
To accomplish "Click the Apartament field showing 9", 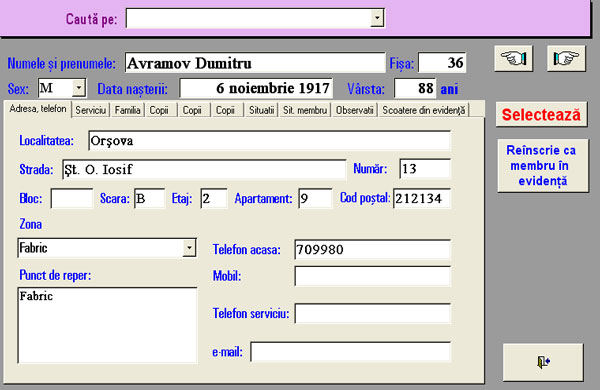I will tap(315, 198).
